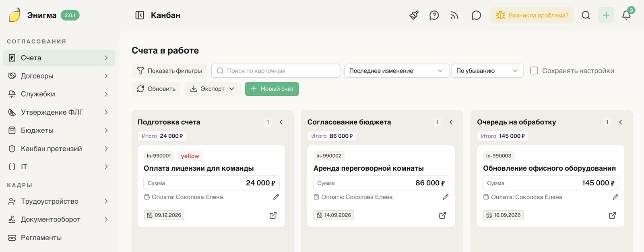Click the search magnifier icon in the header
644x252 pixels.
(586, 15)
